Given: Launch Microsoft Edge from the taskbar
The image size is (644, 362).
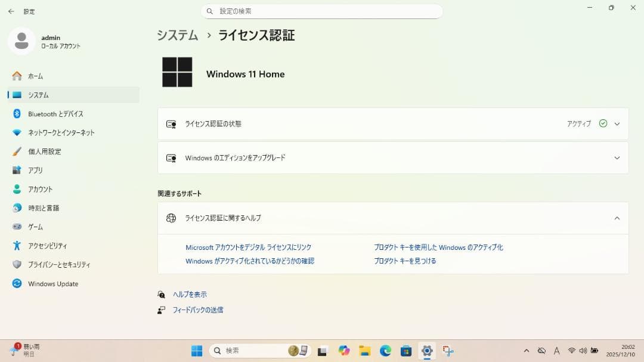Looking at the screenshot, I should point(384,351).
